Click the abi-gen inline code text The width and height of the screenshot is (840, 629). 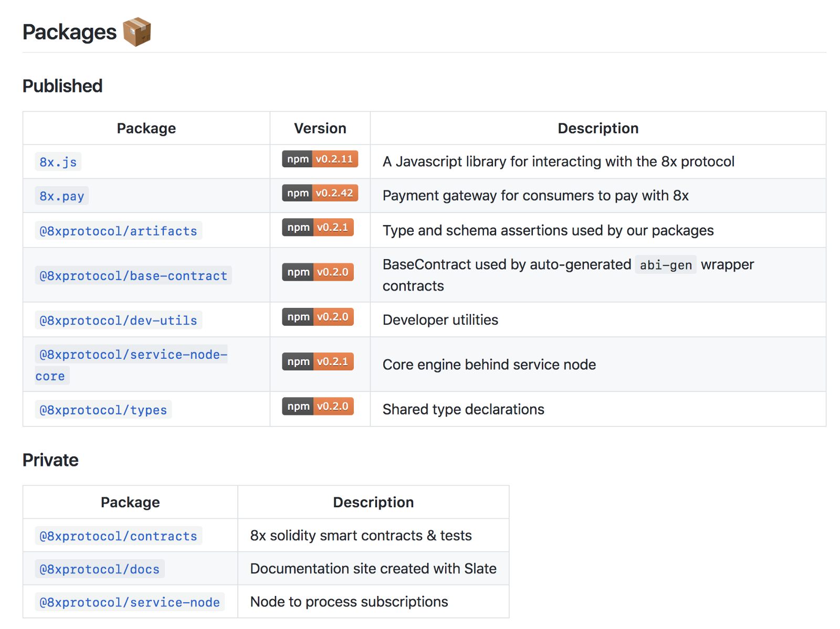[x=665, y=265]
